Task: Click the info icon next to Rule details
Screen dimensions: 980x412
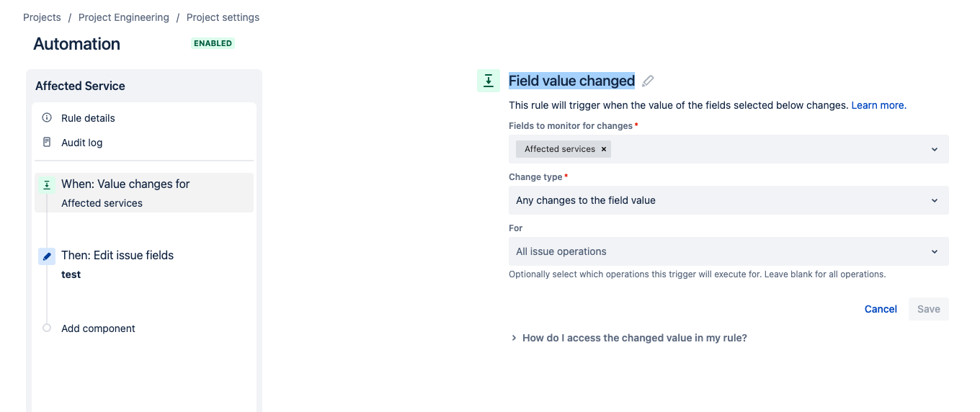Action: 47,117
